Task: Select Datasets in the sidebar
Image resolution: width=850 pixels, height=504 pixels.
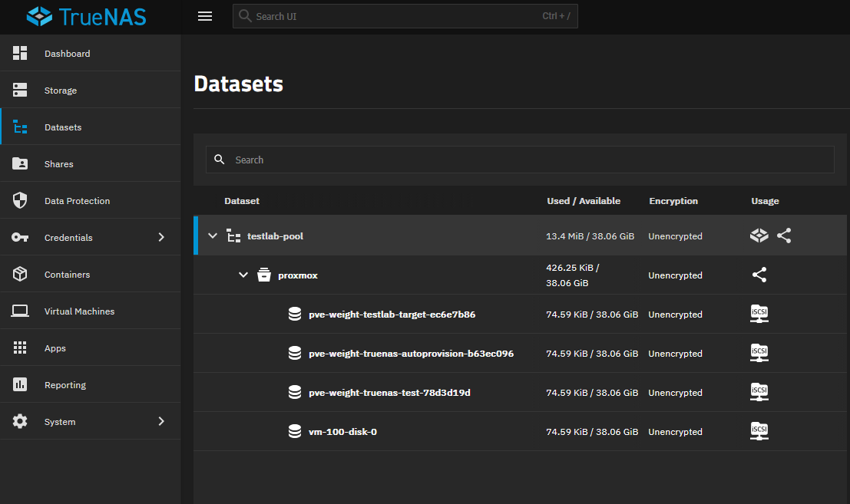Action: 91,127
